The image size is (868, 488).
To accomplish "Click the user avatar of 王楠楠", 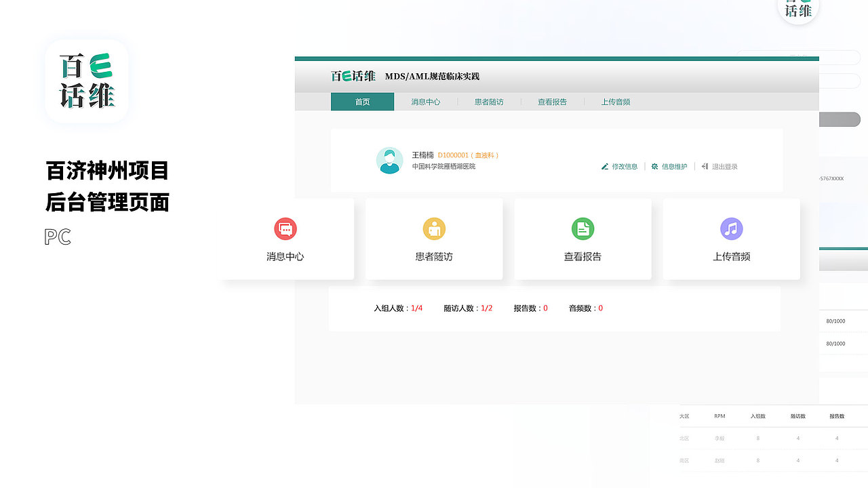I will coord(389,161).
